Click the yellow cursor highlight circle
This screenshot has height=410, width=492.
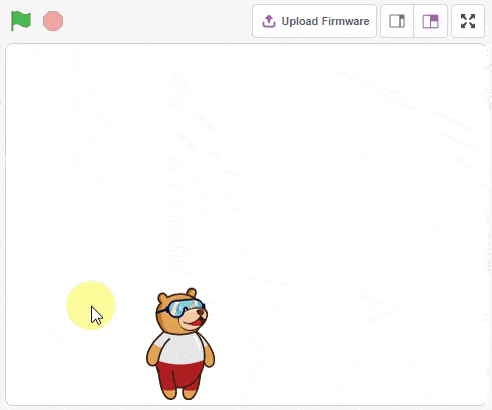point(90,305)
